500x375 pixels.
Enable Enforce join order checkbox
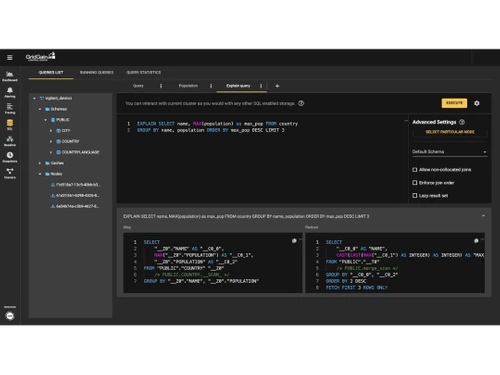415,183
